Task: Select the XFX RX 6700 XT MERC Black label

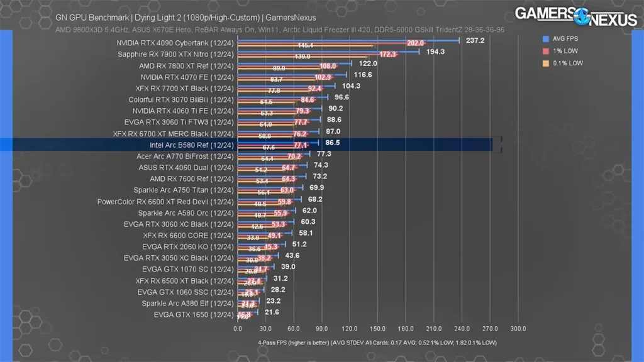Action: coord(174,134)
